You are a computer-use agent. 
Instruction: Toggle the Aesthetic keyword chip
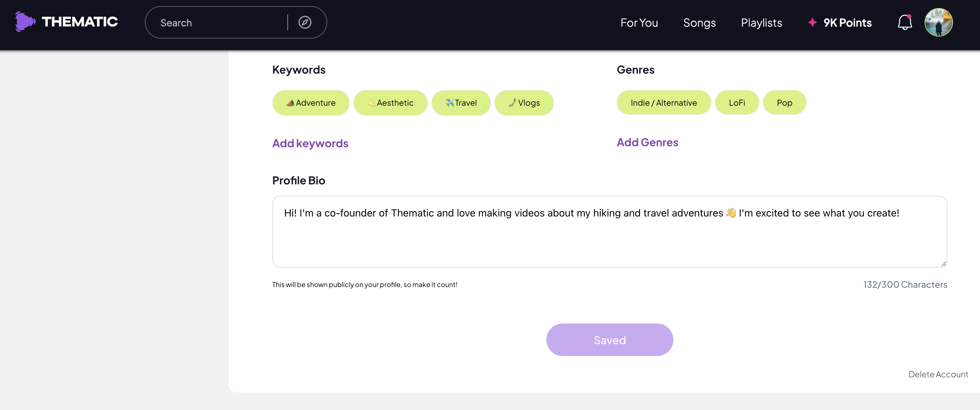click(390, 103)
